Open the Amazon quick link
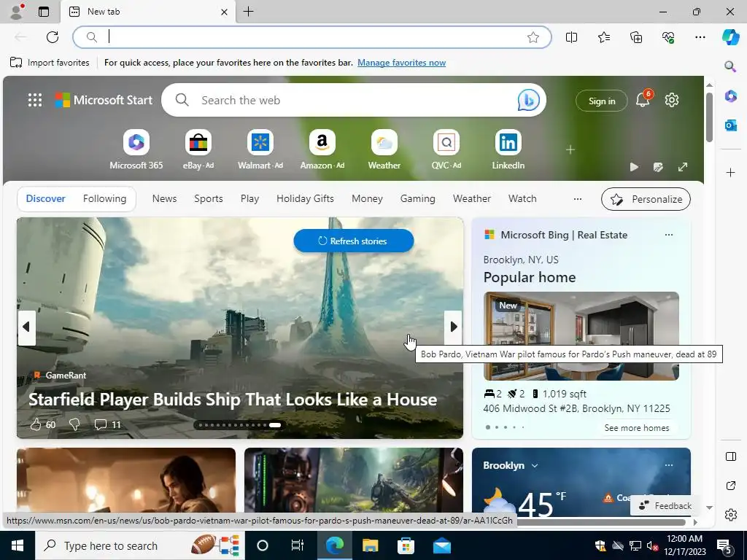Screen dimensions: 747x560 pyautogui.click(x=322, y=149)
